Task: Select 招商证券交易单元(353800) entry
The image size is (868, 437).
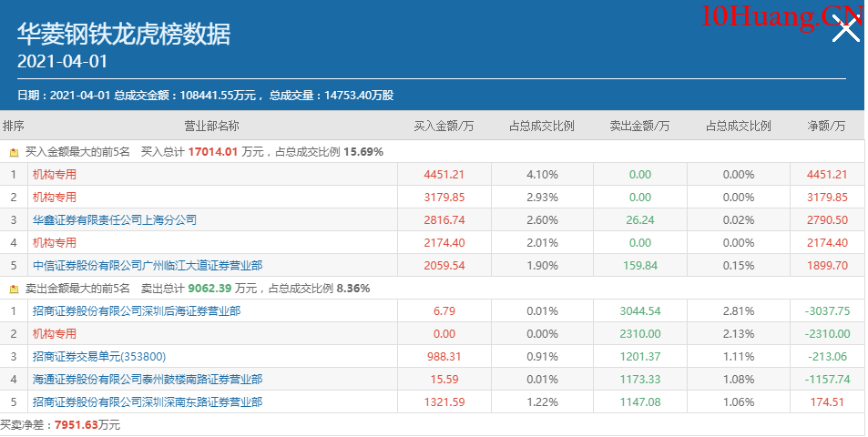Action: (x=99, y=357)
